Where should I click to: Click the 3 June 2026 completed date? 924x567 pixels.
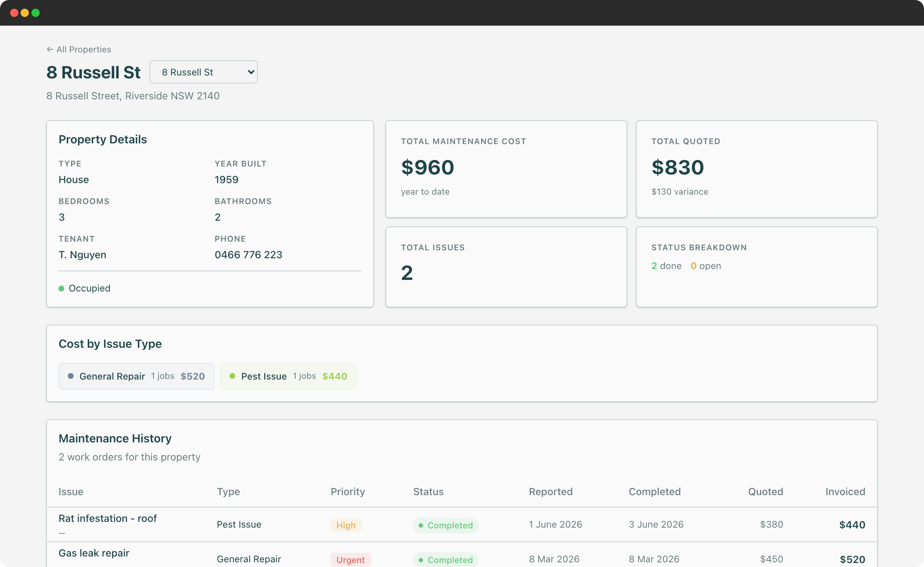click(x=656, y=524)
